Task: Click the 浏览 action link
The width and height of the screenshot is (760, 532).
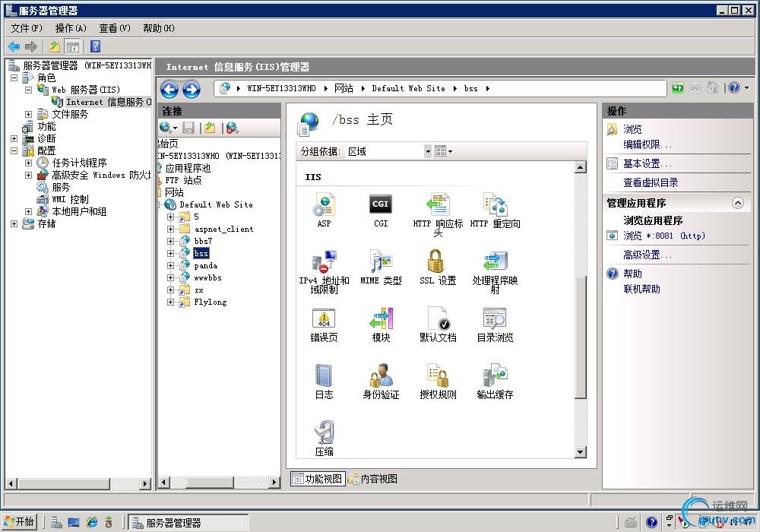Action: pyautogui.click(x=632, y=129)
